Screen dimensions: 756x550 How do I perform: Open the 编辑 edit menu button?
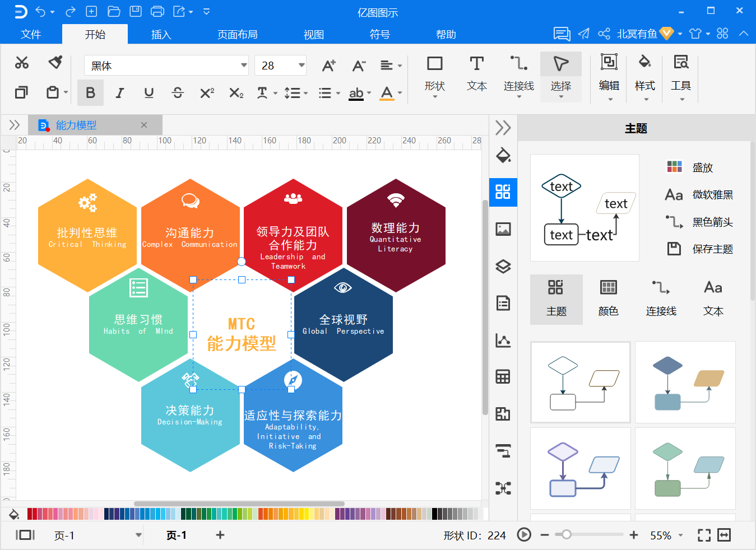pos(609,77)
